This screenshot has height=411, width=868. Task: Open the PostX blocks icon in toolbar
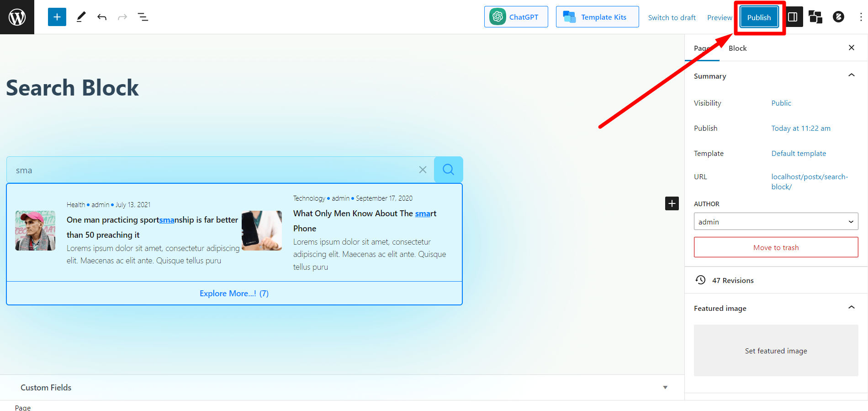815,17
